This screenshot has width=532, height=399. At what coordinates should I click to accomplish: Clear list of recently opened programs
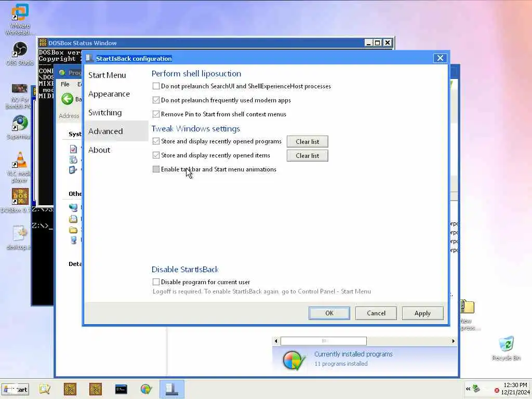pyautogui.click(x=308, y=141)
